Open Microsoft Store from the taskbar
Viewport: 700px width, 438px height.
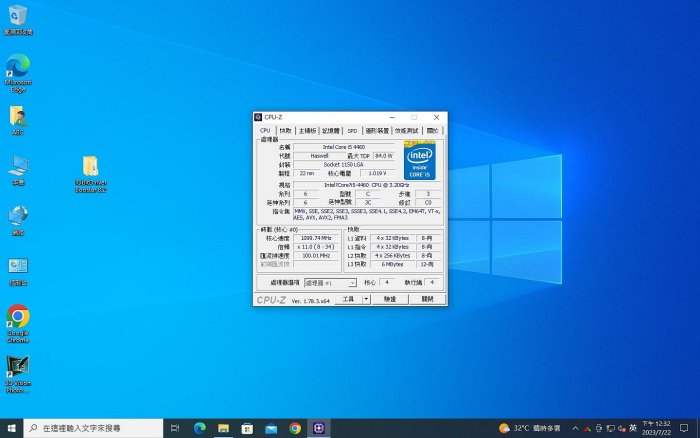click(x=247, y=428)
